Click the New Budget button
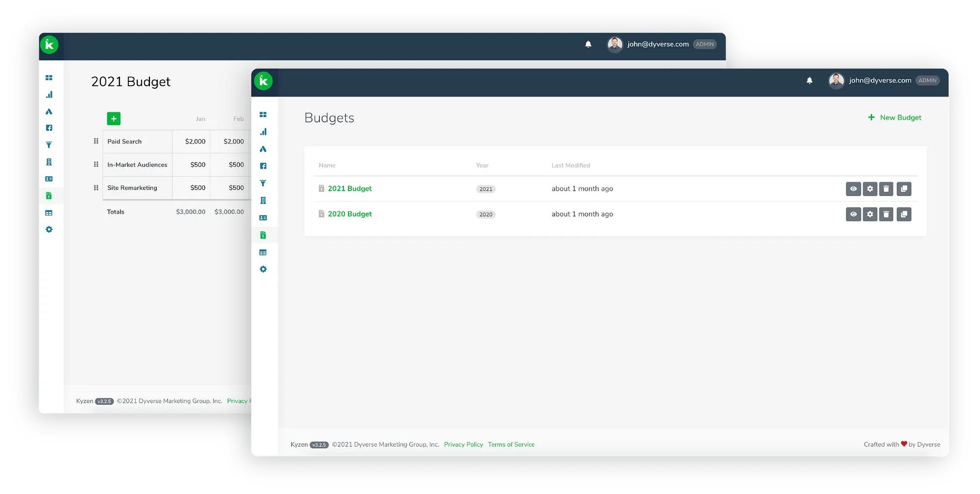980x494 pixels. [x=895, y=118]
